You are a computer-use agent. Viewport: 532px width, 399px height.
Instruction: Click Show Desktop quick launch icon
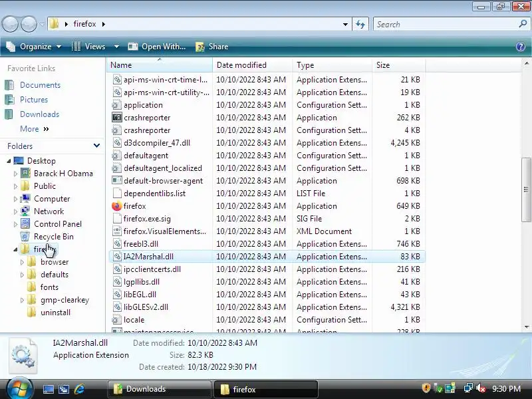click(48, 389)
